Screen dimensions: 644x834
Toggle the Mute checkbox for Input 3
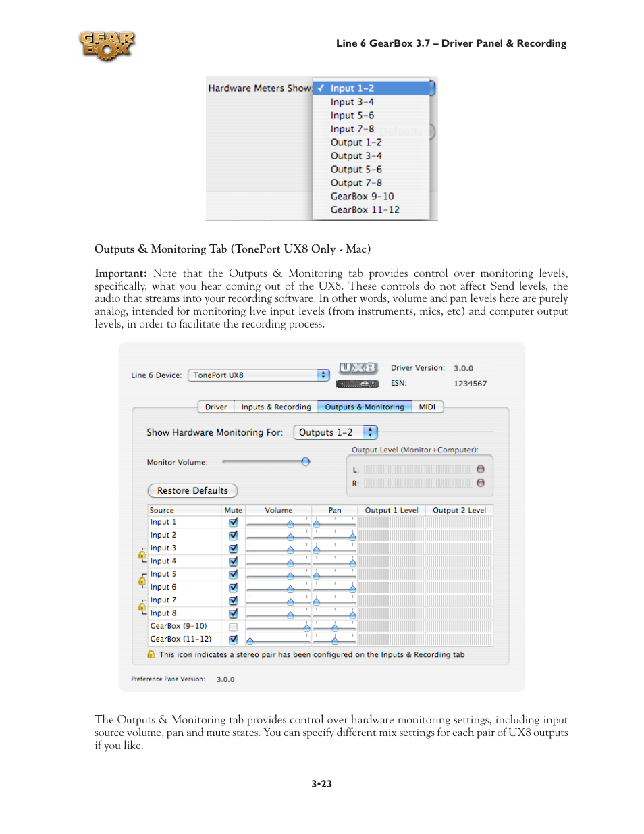point(233,548)
